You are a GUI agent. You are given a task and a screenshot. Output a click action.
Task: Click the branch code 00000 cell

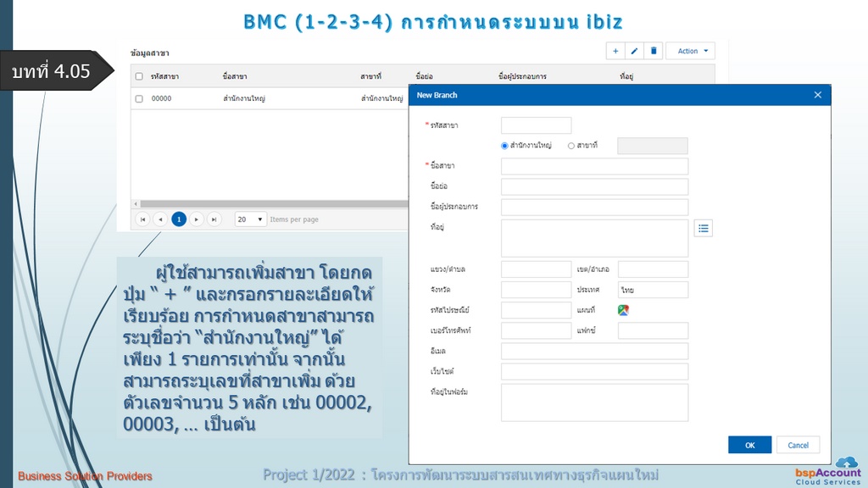(162, 98)
